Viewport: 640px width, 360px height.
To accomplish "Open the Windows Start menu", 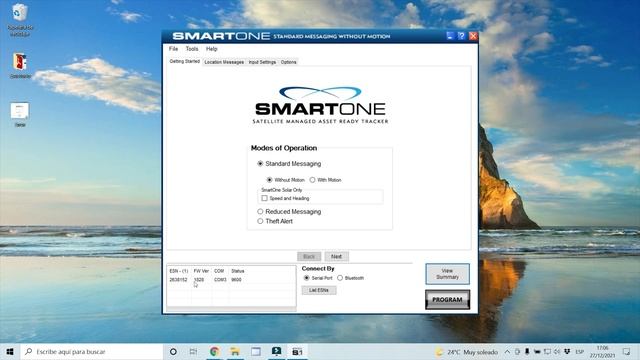I will tap(9, 351).
